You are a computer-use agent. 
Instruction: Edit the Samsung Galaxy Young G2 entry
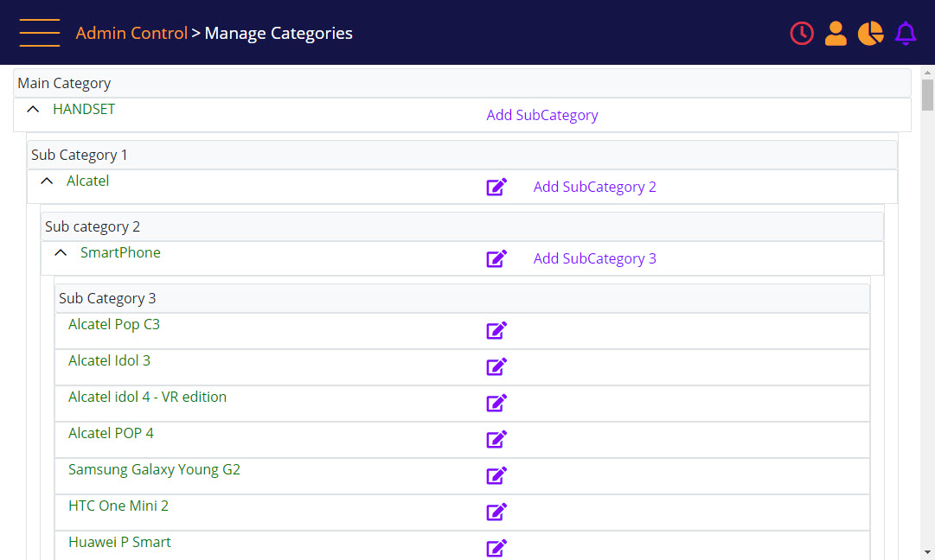click(496, 476)
